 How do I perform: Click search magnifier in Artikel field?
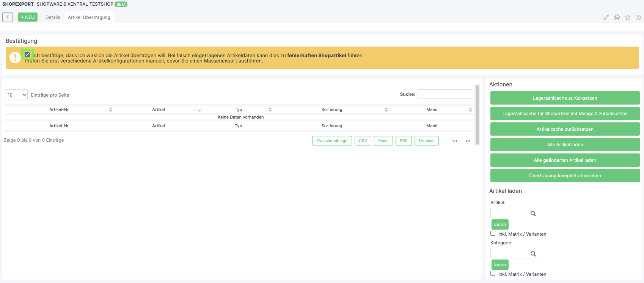533,214
